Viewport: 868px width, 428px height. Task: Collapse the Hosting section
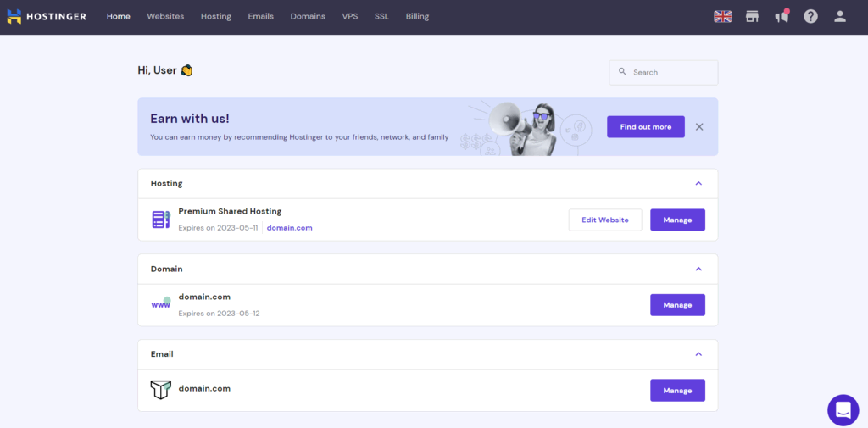(698, 183)
